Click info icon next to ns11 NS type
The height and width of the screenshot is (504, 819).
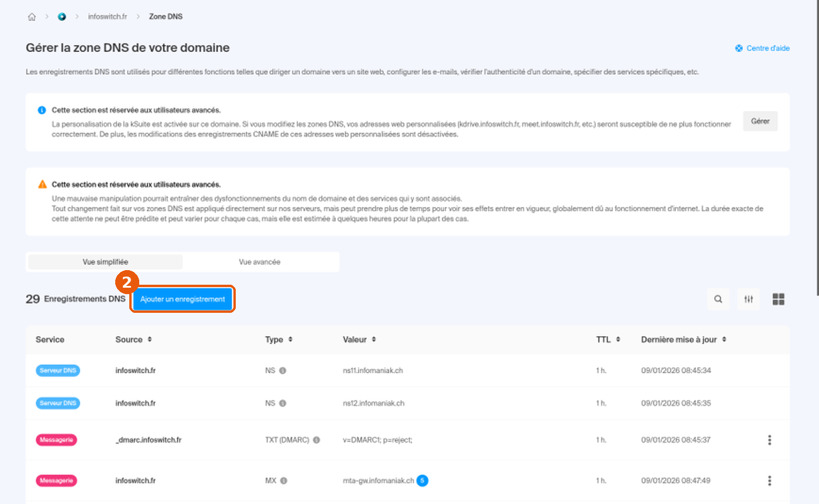[283, 371]
